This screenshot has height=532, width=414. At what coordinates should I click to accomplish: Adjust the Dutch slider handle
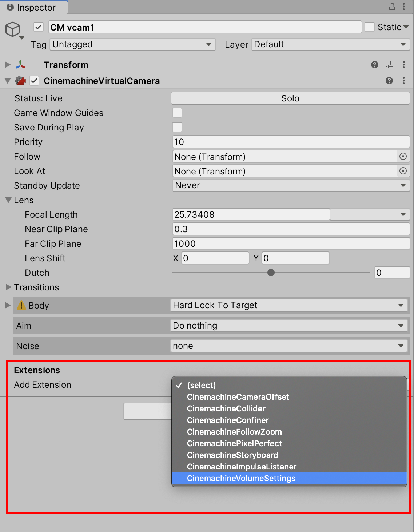(x=271, y=273)
